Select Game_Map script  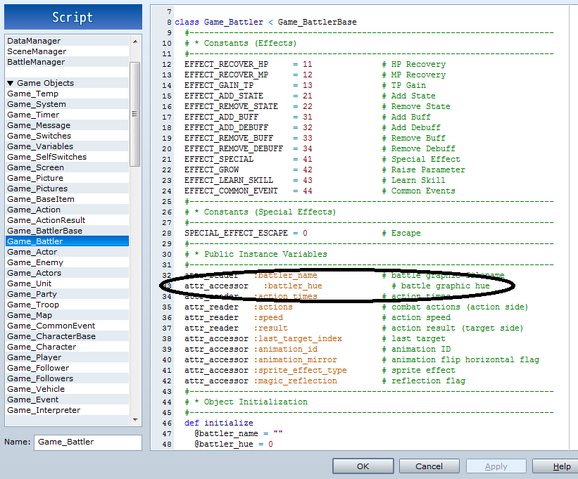click(x=67, y=315)
